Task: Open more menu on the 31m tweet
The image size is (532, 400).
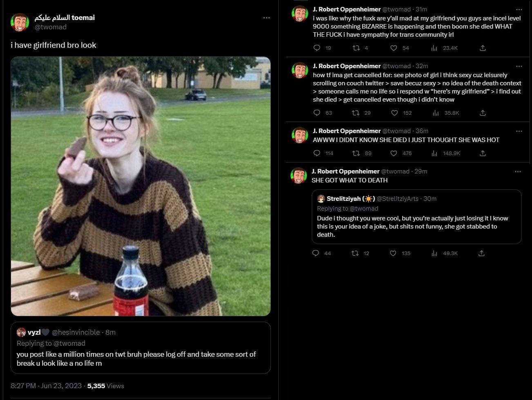Action: (x=519, y=9)
